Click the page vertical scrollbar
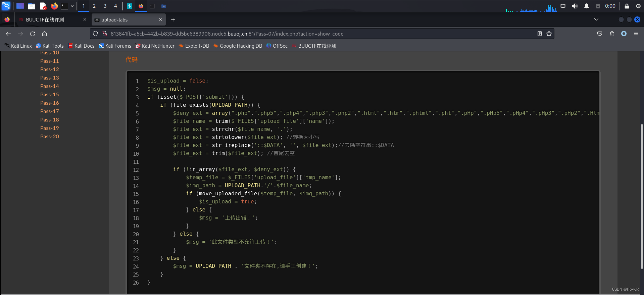This screenshot has height=295, width=644. (x=642, y=196)
